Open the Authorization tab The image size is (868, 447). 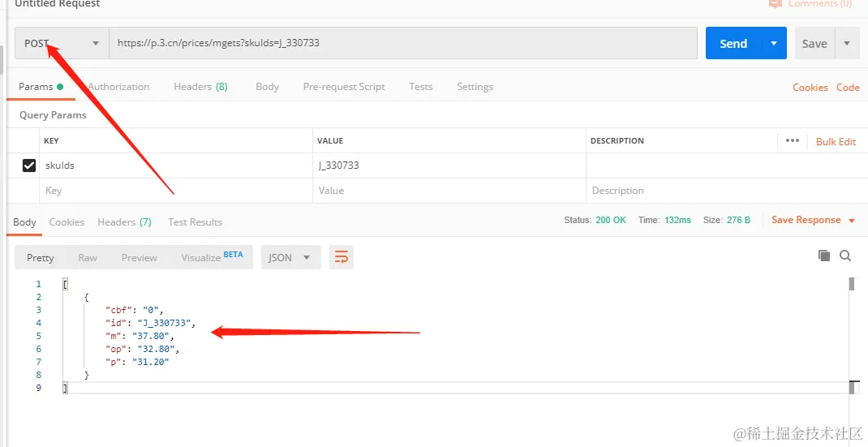118,87
